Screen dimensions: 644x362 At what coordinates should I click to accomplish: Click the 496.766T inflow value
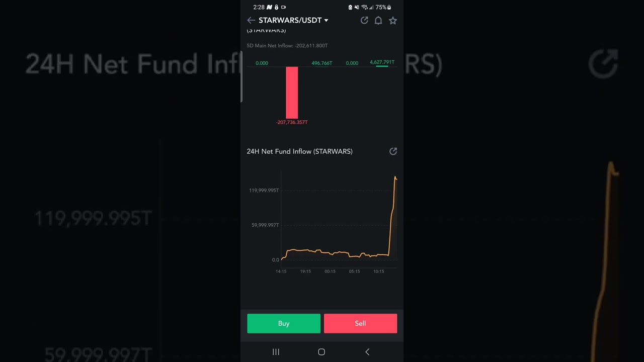pyautogui.click(x=321, y=63)
